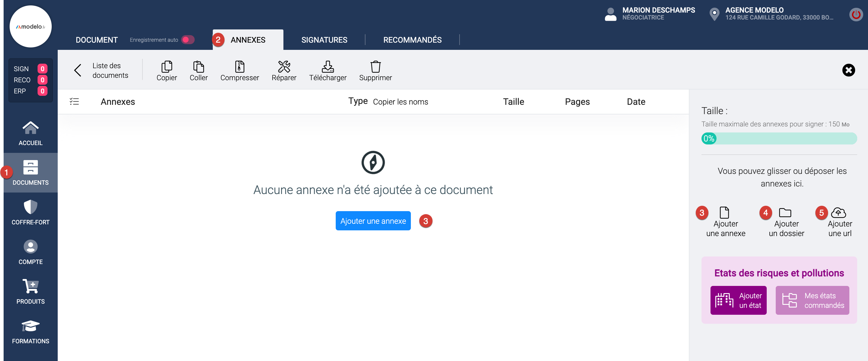
Task: Go back using Liste des documents chevron
Action: (78, 70)
